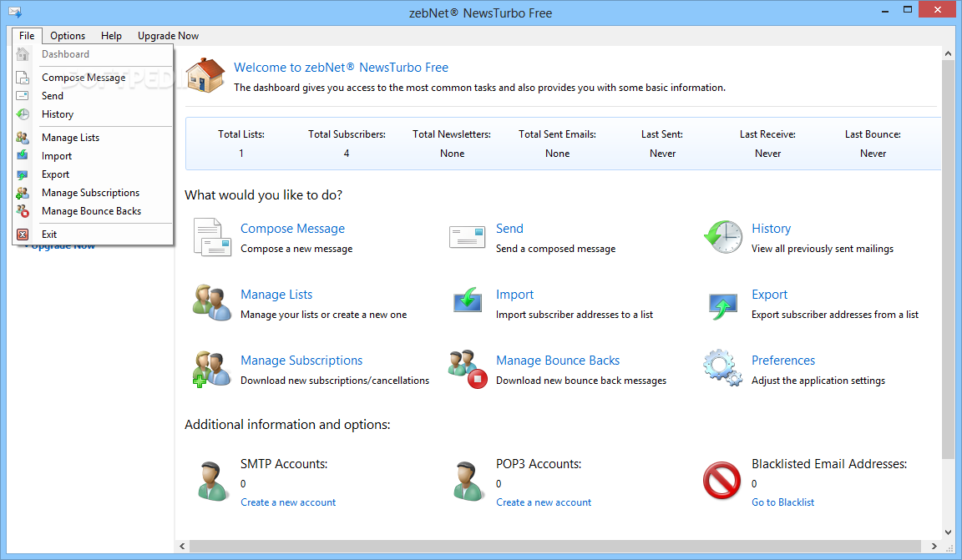
Task: Click the SMTP Accounts person icon
Action: [x=212, y=482]
